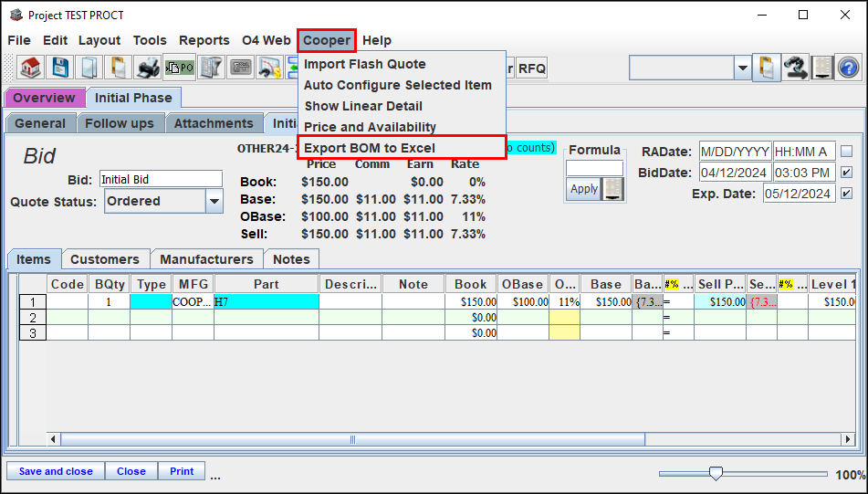Screen dimensions: 868x494
Task: Choose Price and Availability
Action: pyautogui.click(x=402, y=127)
